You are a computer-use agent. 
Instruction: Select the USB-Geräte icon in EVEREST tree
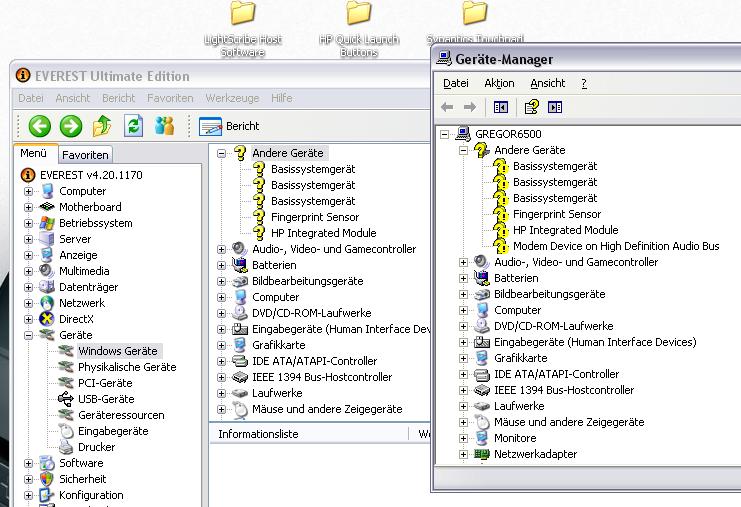66,399
